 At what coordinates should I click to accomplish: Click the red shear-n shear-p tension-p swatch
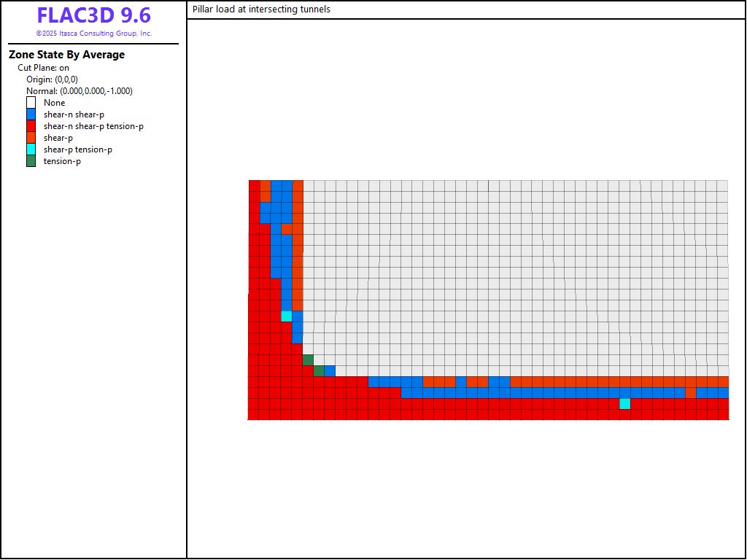click(x=31, y=126)
